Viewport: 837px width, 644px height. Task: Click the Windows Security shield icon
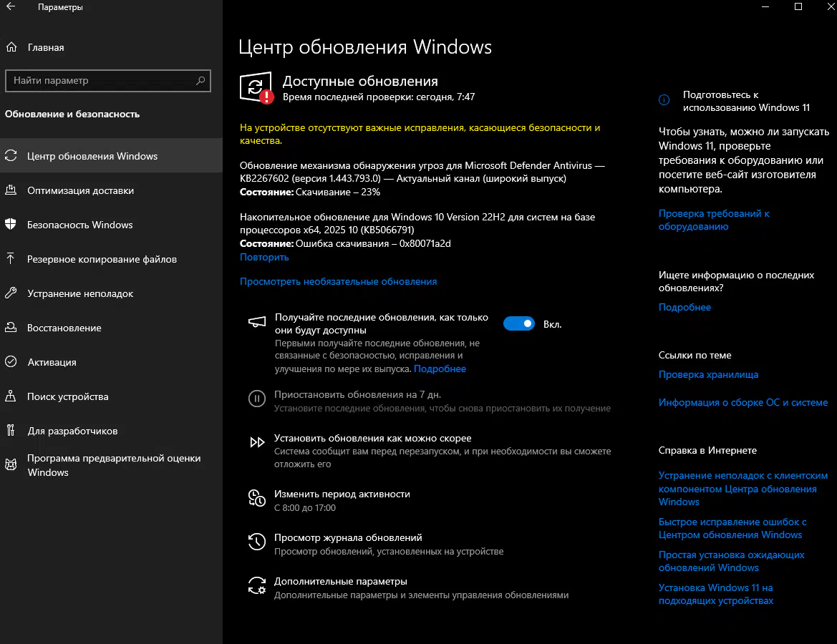[x=11, y=225]
